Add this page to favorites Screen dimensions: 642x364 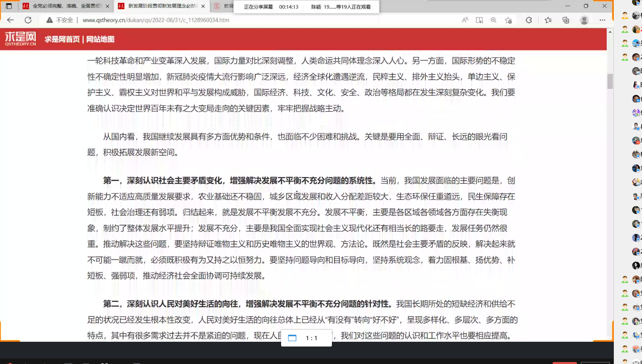pos(508,20)
